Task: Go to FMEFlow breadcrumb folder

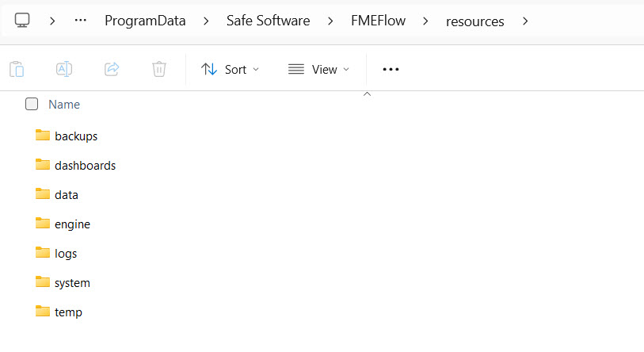Action: (x=379, y=21)
